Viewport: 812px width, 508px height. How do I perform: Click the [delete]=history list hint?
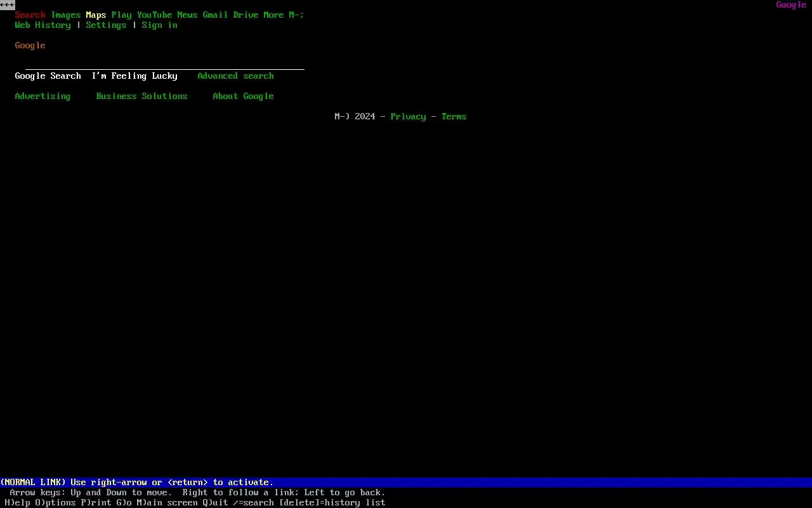pos(332,503)
